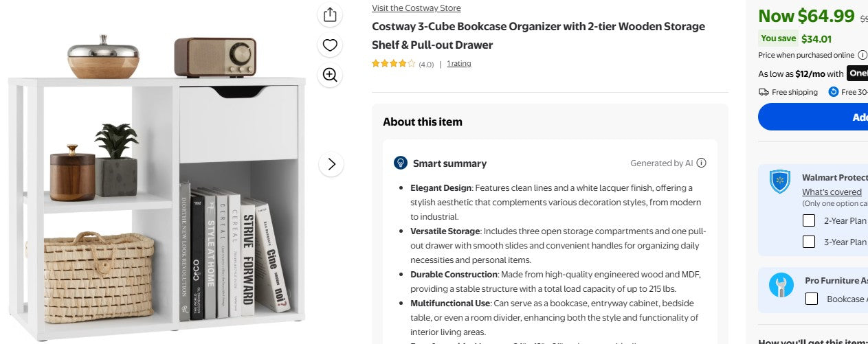The height and width of the screenshot is (344, 868).
Task: Open the 1 rating reviews link
Action: tap(458, 64)
